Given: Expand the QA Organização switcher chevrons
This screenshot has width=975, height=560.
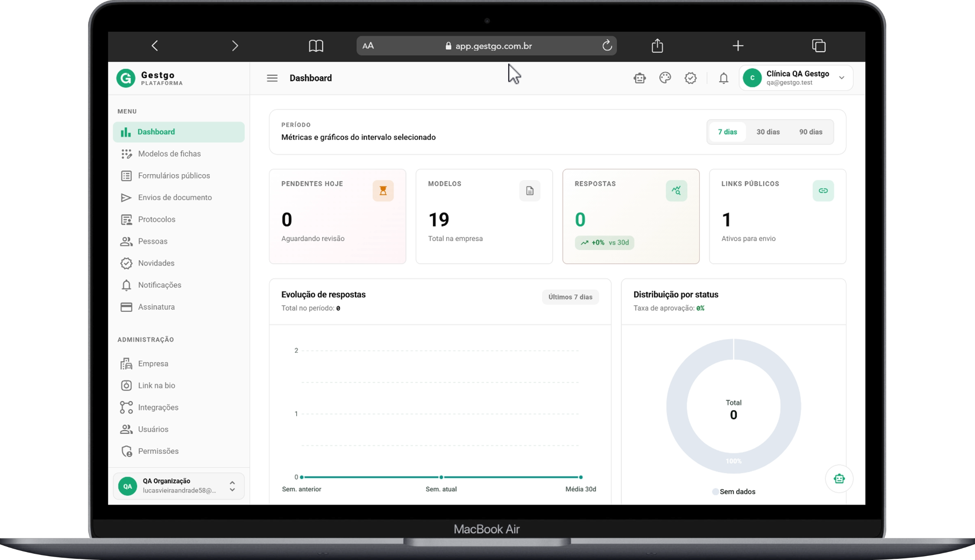Looking at the screenshot, I should pos(232,487).
